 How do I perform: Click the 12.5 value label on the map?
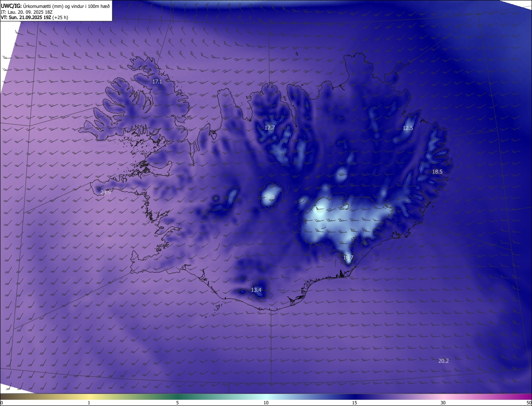tap(408, 128)
